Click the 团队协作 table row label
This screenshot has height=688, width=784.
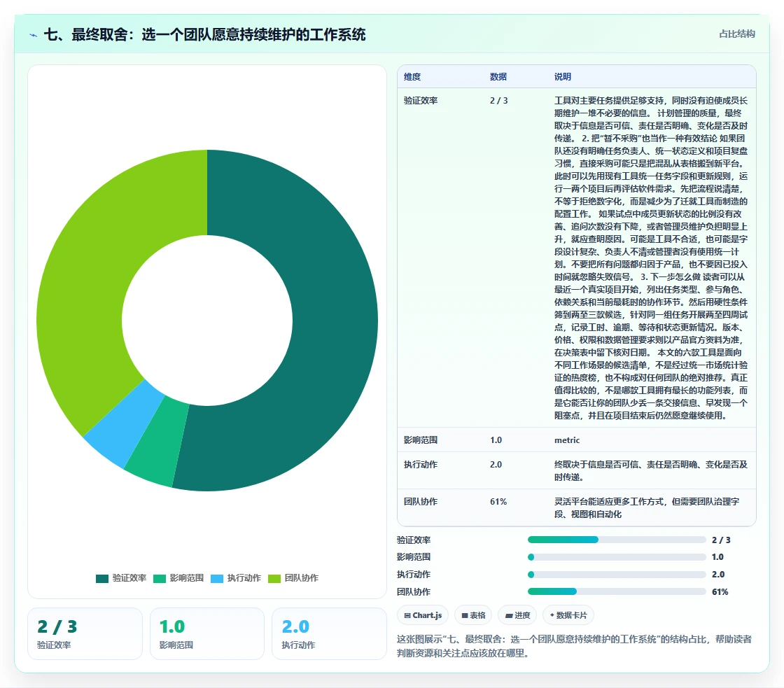point(421,502)
